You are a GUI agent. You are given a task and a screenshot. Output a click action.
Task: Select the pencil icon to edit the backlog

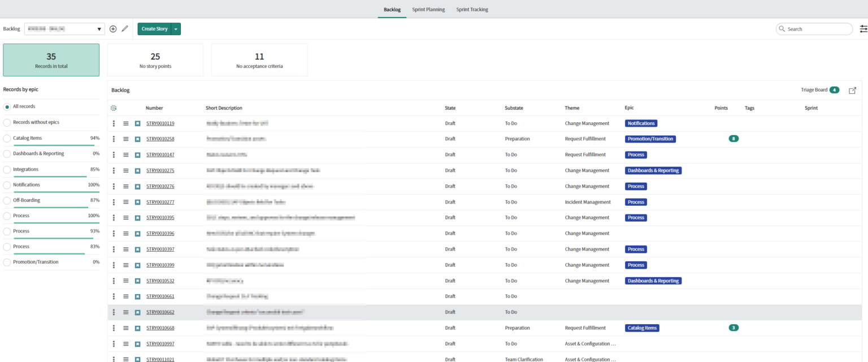click(125, 29)
